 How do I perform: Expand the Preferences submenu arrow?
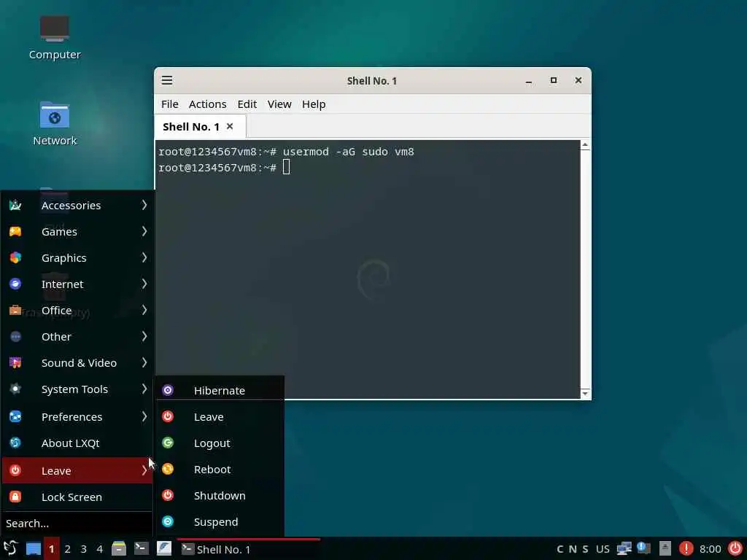[144, 416]
